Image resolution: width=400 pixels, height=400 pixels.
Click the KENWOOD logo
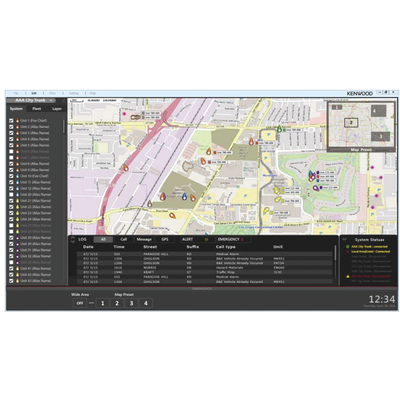pyautogui.click(x=360, y=94)
